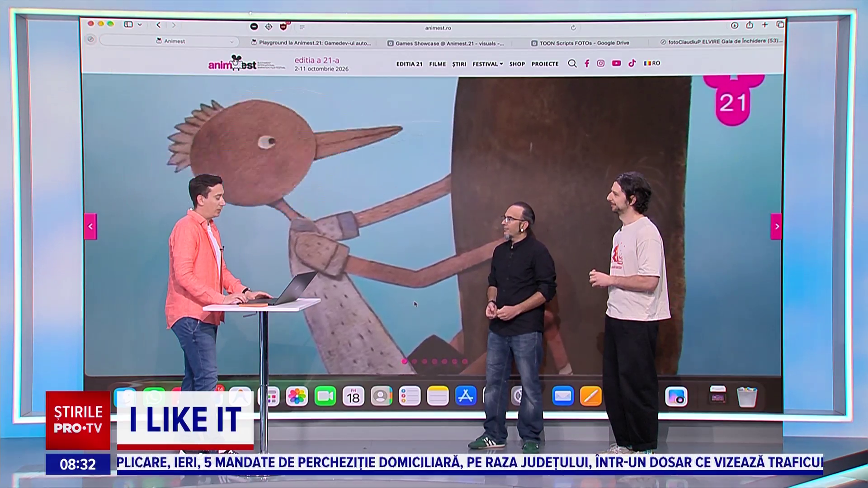The image size is (868, 488).
Task: Click the animest.ro address bar
Action: coord(438,28)
